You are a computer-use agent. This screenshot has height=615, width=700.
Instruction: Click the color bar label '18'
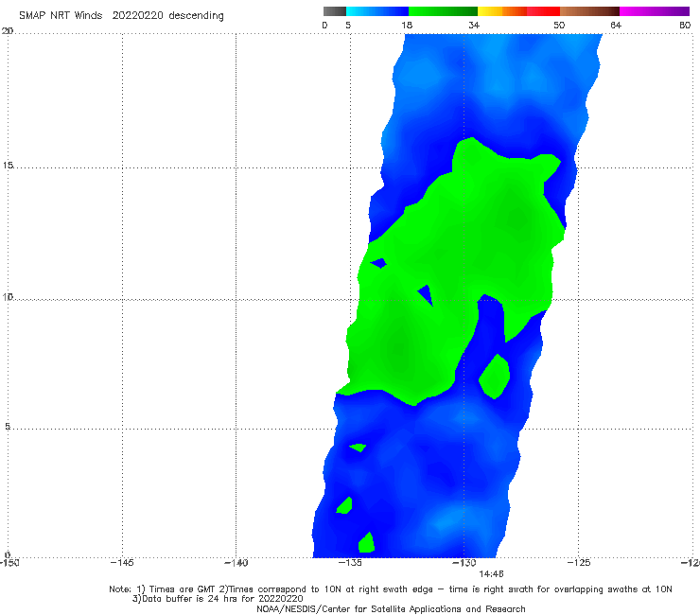(407, 26)
